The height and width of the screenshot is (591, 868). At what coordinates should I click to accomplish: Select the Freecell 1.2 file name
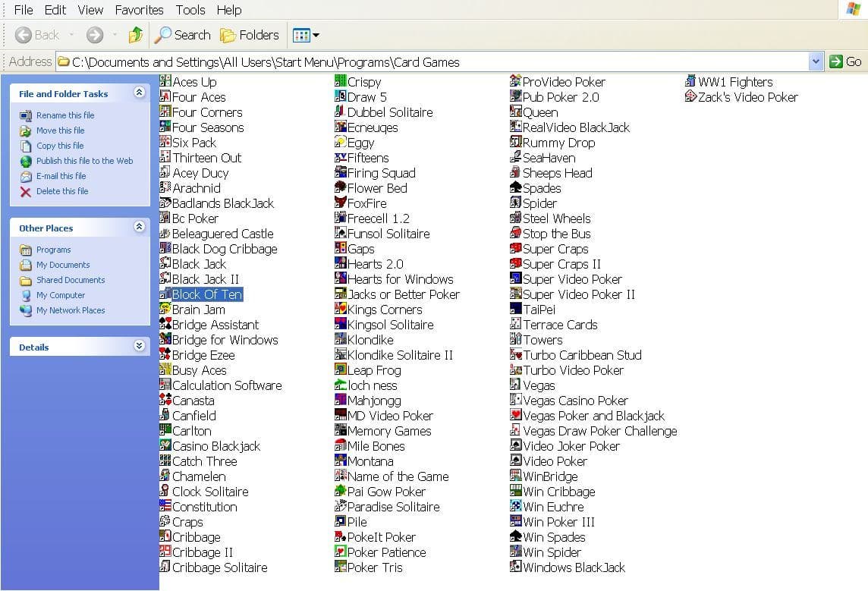(379, 218)
